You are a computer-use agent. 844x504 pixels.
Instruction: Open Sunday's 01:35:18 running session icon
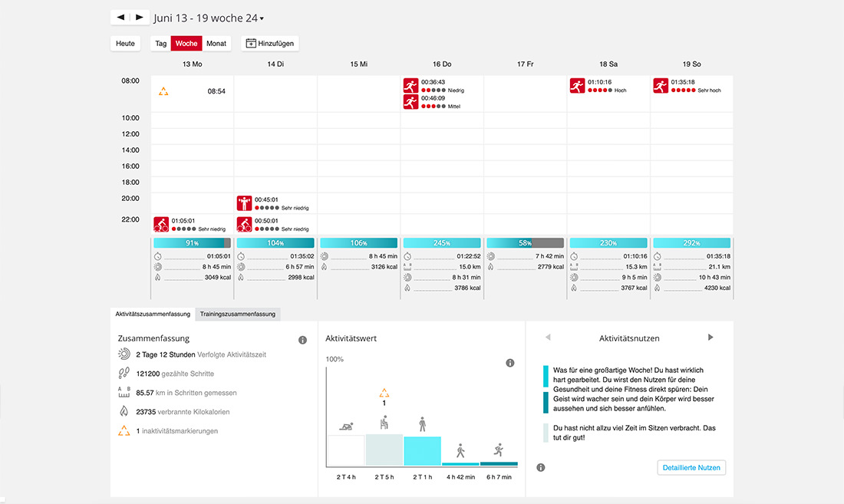[x=661, y=85]
